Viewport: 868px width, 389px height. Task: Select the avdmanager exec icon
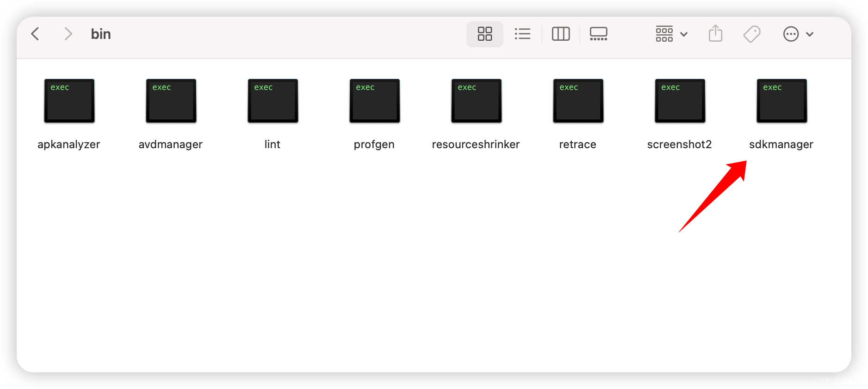[x=171, y=100]
